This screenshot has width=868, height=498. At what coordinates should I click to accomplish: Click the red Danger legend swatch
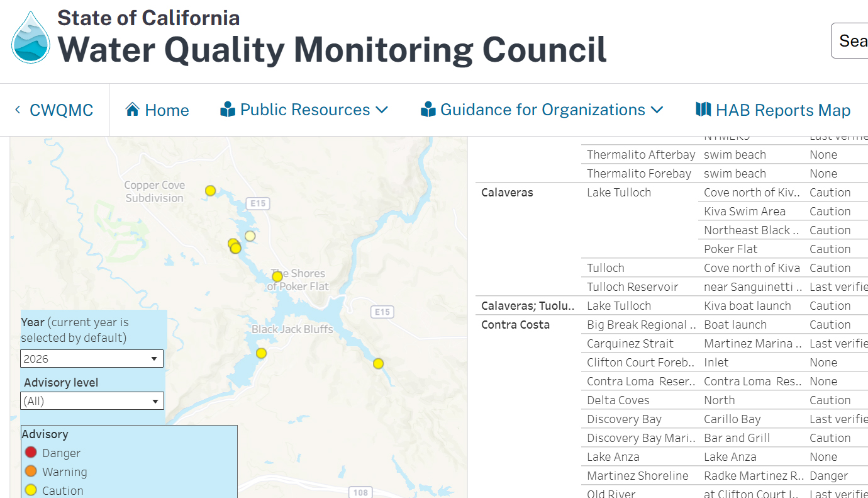tap(31, 453)
